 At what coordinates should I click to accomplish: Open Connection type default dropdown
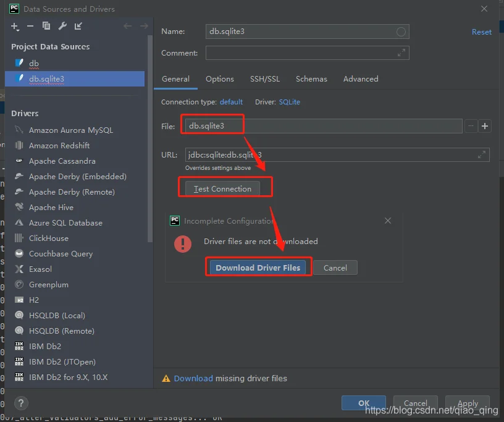click(231, 102)
